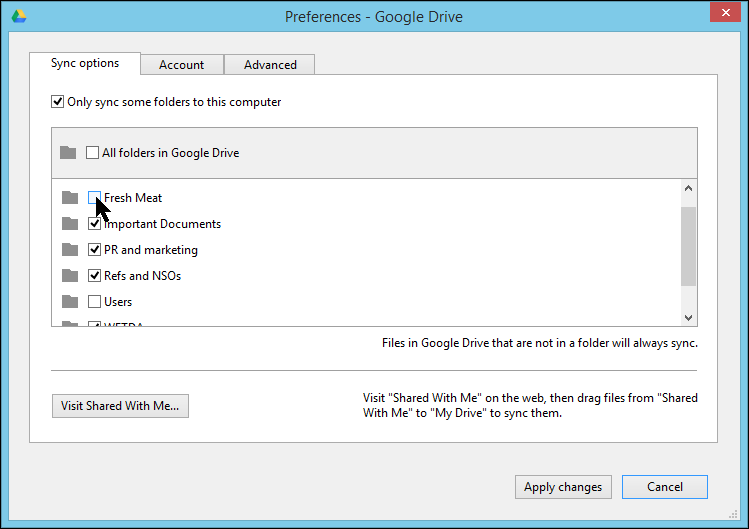This screenshot has height=529, width=749.
Task: Check the 'All folders in Google Drive' box
Action: coord(93,153)
